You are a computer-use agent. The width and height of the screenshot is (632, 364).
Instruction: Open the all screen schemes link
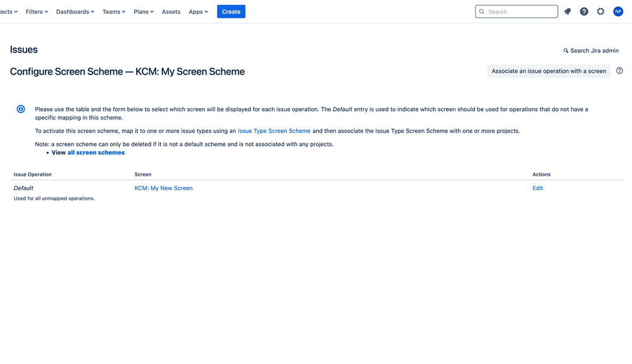click(96, 152)
